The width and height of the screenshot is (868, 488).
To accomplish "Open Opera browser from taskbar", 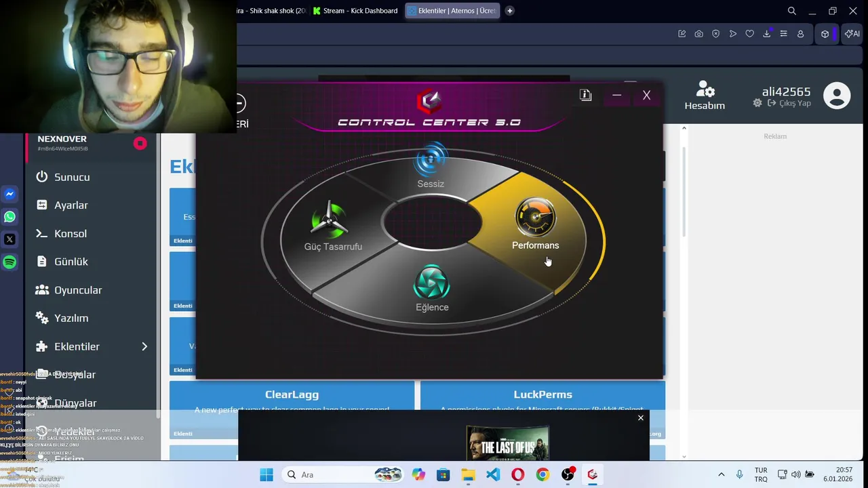I will 517,474.
